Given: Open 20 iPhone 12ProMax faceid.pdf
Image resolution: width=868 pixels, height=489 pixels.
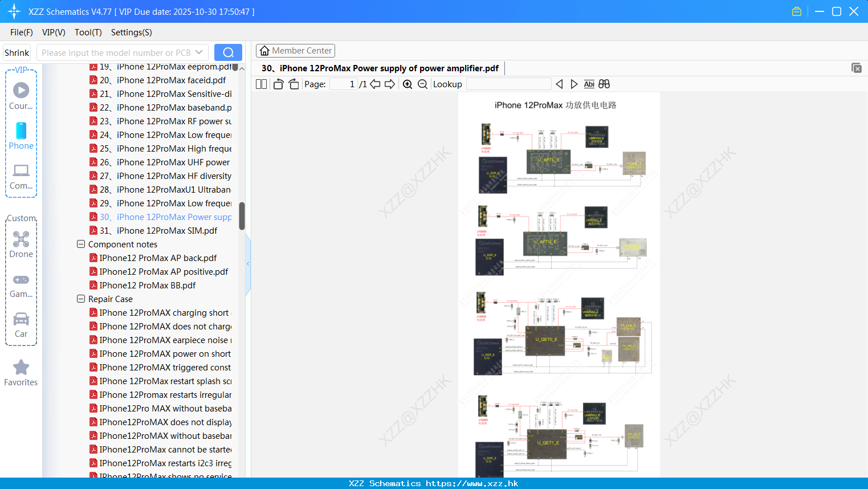Looking at the screenshot, I should [162, 80].
